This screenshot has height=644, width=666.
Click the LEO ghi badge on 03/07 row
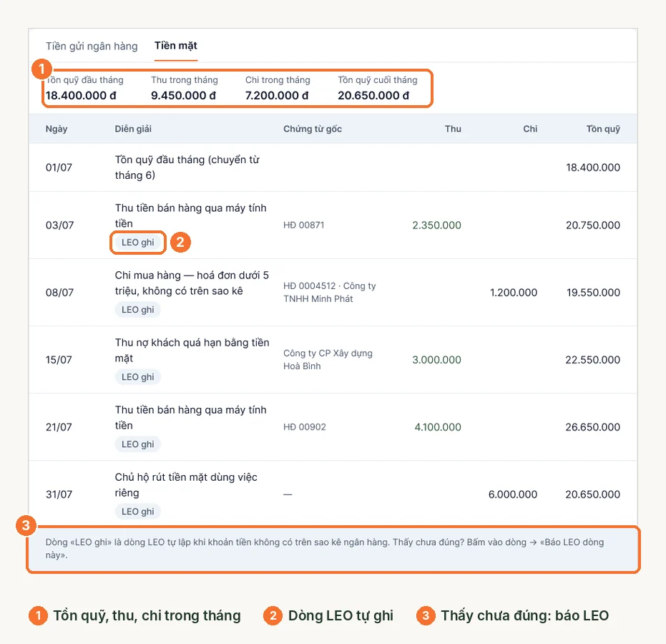[x=137, y=243]
